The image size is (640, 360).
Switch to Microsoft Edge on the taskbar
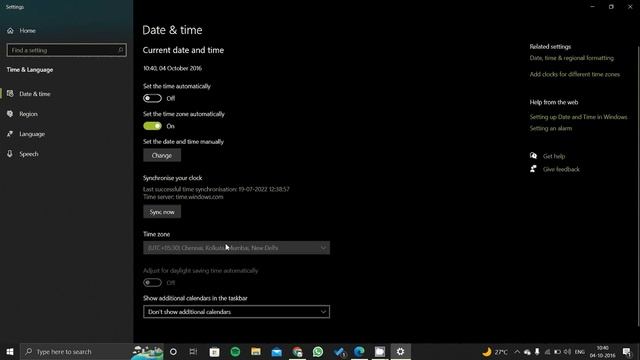(359, 351)
